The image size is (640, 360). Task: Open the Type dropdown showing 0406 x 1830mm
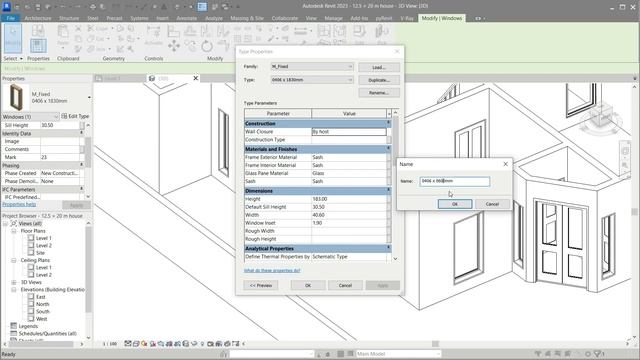point(312,80)
